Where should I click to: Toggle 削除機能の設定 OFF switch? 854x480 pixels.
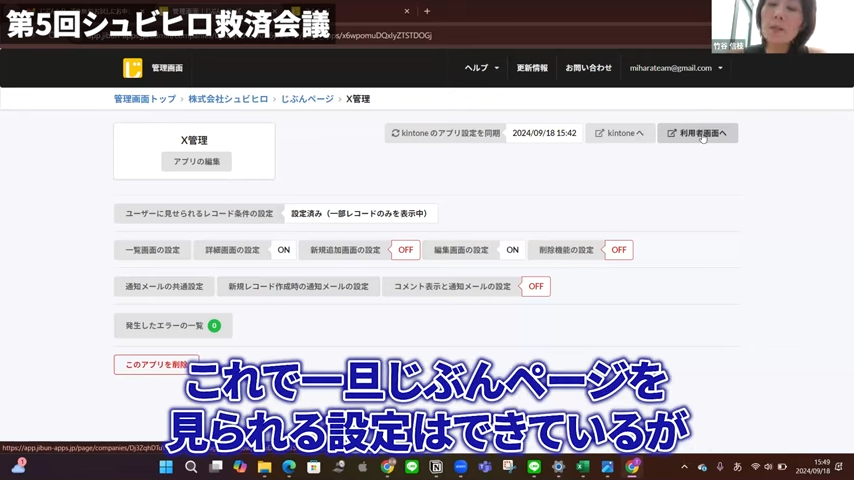coord(619,250)
